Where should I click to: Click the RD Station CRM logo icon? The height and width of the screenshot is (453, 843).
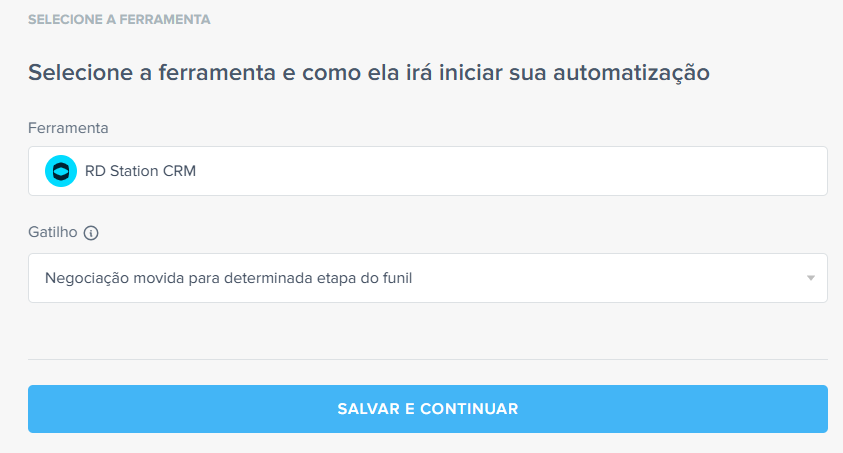click(61, 171)
